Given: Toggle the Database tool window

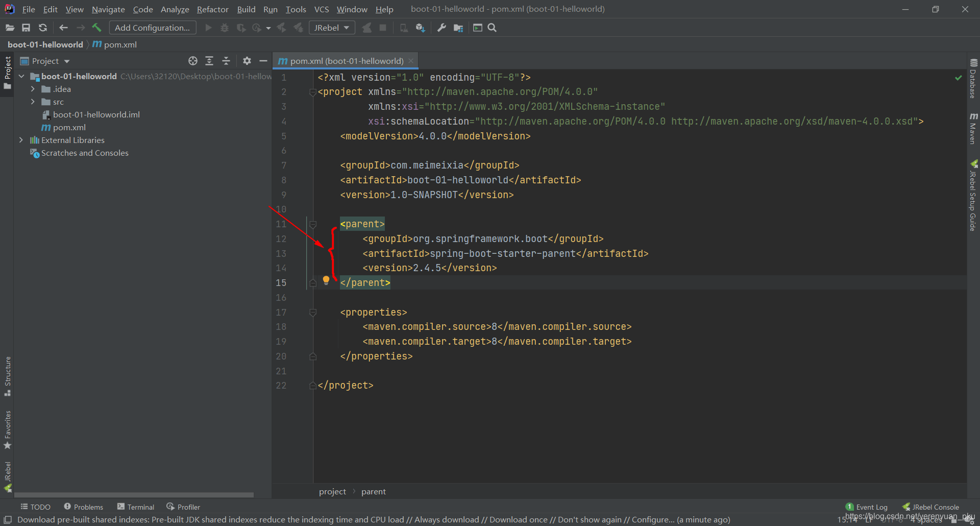Looking at the screenshot, I should coord(973,79).
